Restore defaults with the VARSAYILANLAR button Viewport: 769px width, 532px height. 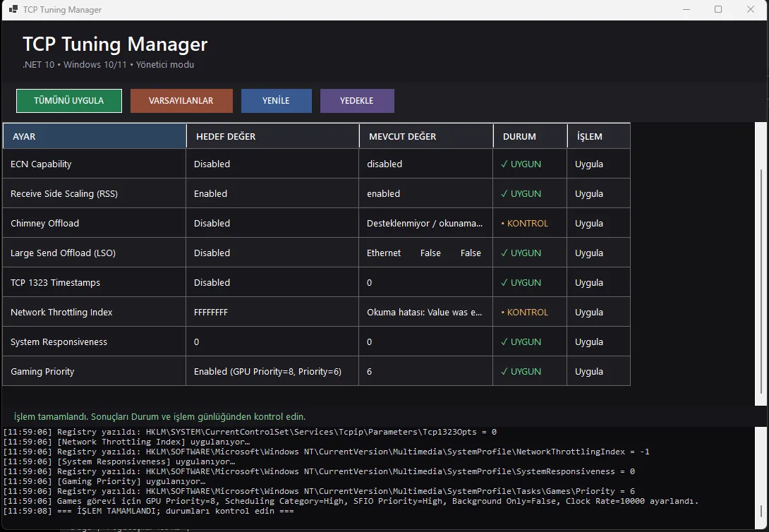pos(181,100)
